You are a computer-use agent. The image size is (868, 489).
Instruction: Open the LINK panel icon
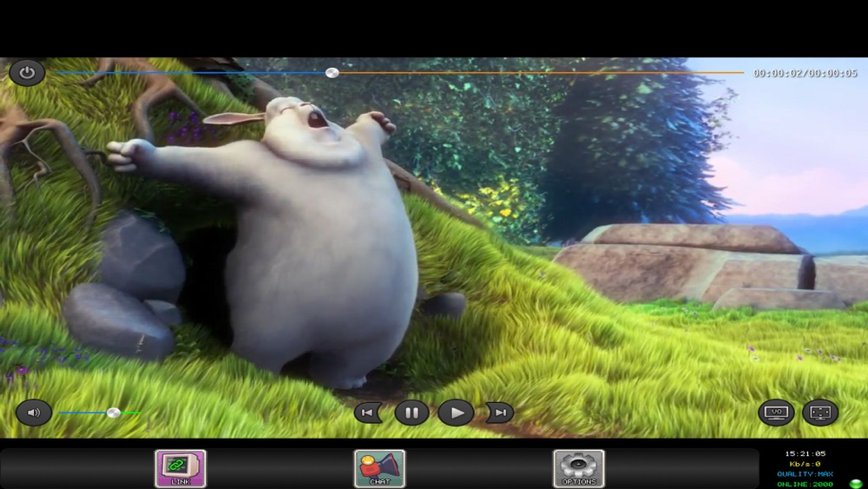(x=181, y=468)
